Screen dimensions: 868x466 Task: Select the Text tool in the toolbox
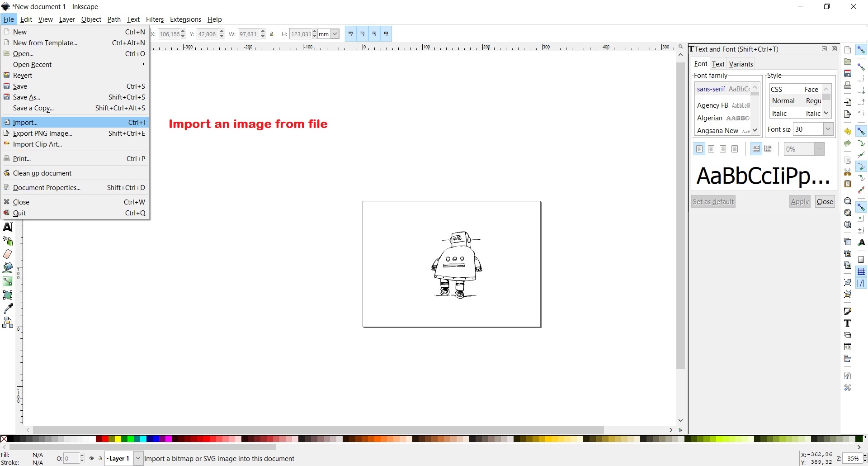click(x=8, y=227)
